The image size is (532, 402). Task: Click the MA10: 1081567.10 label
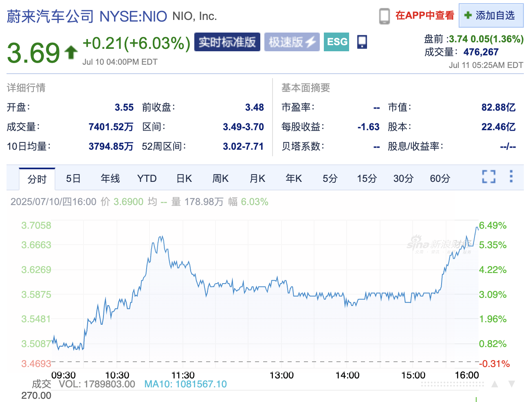[186, 384]
